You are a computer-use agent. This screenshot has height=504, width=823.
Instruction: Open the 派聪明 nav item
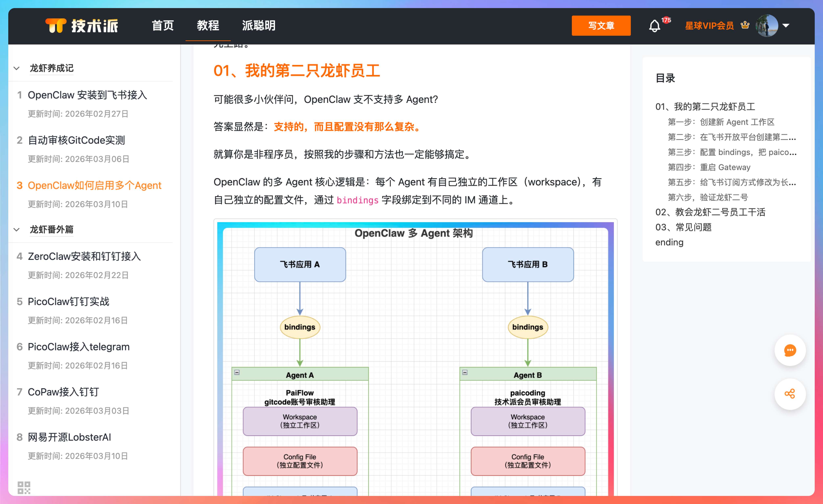coord(259,26)
